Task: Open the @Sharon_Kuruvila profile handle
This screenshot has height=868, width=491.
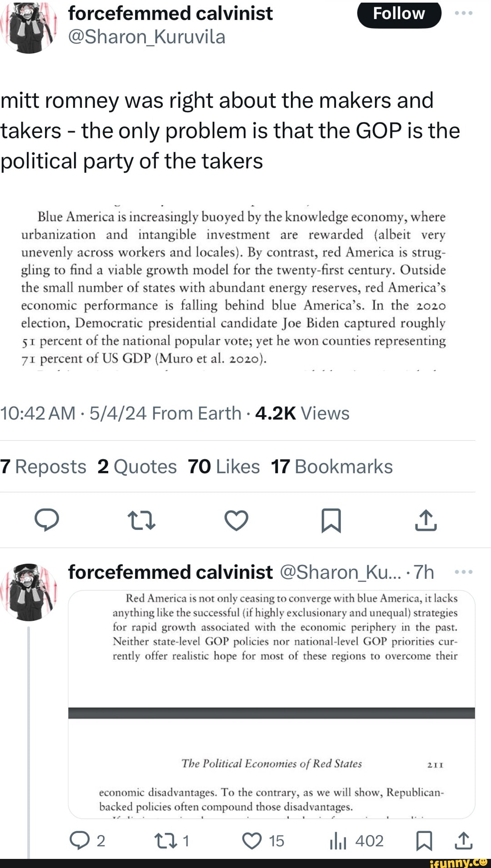Action: (x=146, y=37)
